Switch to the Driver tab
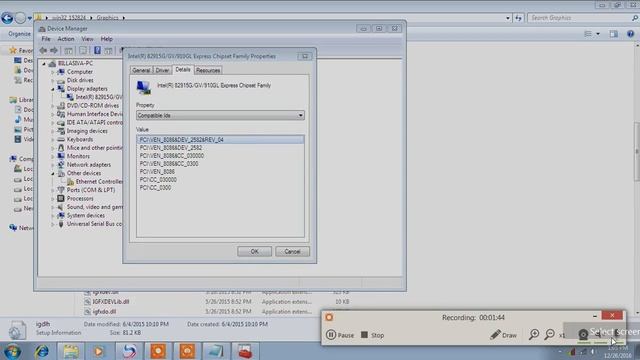 pos(162,70)
